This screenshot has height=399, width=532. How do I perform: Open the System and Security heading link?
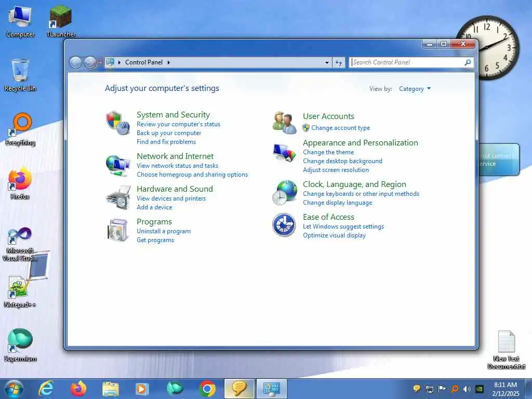pos(173,115)
